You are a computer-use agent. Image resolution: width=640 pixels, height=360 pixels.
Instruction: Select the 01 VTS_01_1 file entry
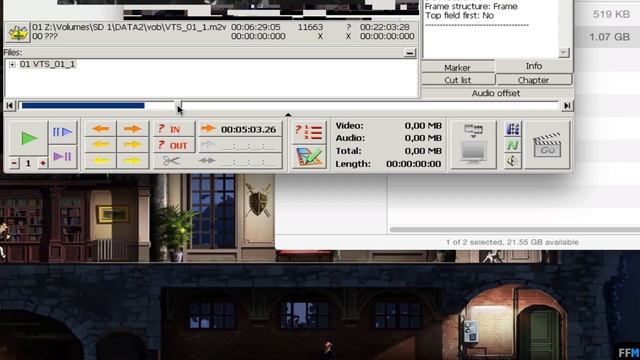coord(47,64)
